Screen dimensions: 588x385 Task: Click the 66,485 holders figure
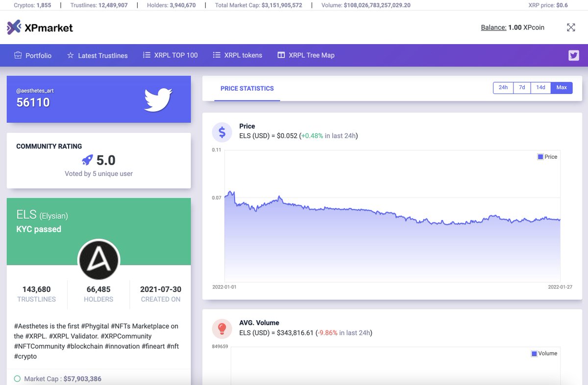point(98,289)
